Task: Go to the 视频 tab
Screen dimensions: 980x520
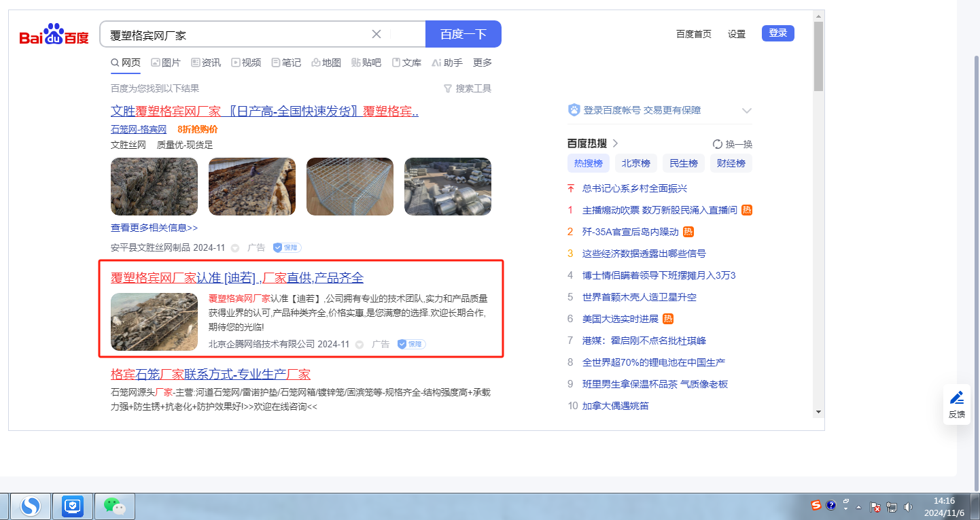Action: pyautogui.click(x=246, y=63)
